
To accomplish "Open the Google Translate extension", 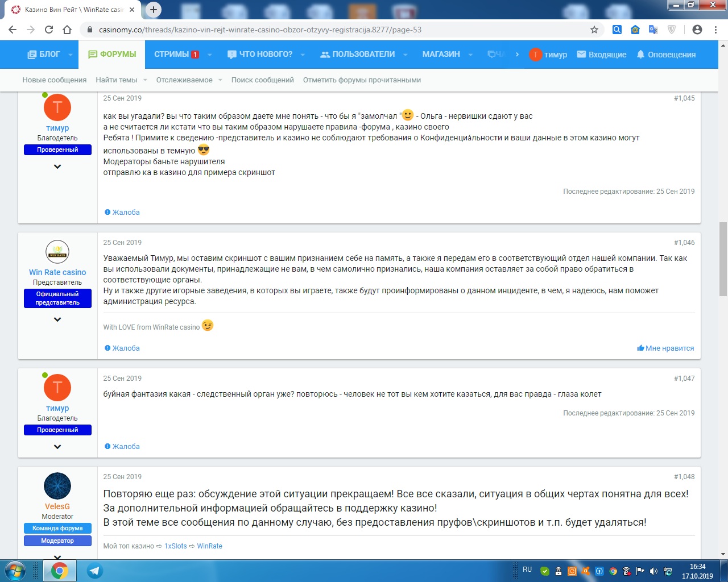I will tap(653, 30).
